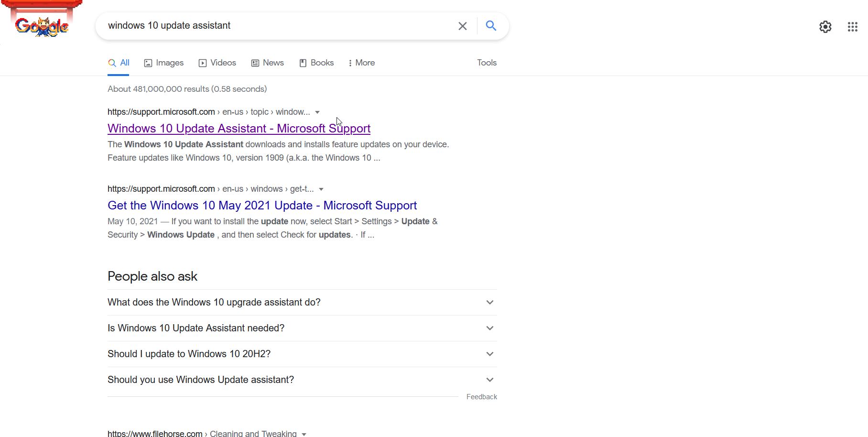Screen dimensions: 868x437
Task: Click the filehorse.com URL
Action: pos(155,433)
